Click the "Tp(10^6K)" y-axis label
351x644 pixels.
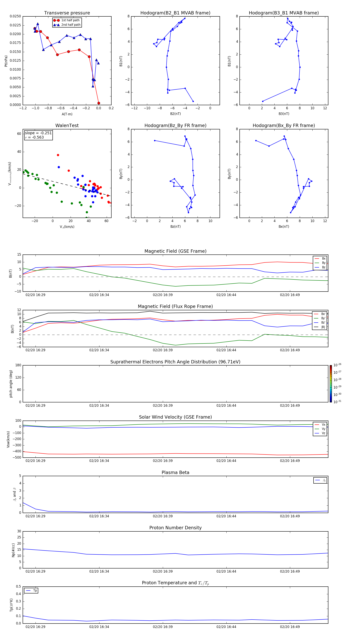(x=11, y=605)
